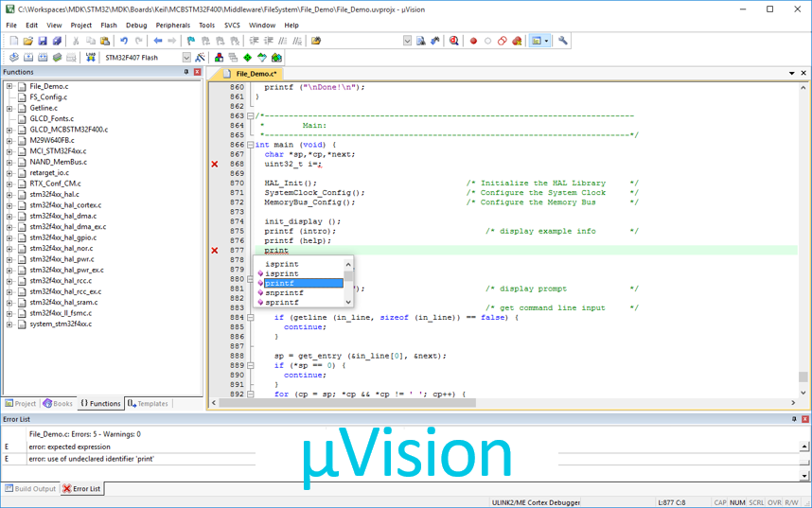Launch the Pack Installer icon
The image size is (812, 508).
(x=276, y=58)
